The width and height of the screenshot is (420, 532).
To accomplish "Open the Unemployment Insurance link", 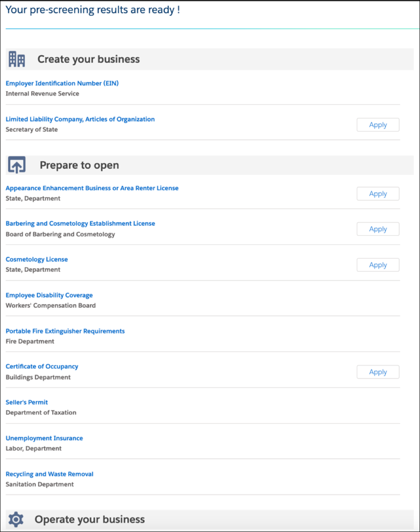I will coord(44,438).
